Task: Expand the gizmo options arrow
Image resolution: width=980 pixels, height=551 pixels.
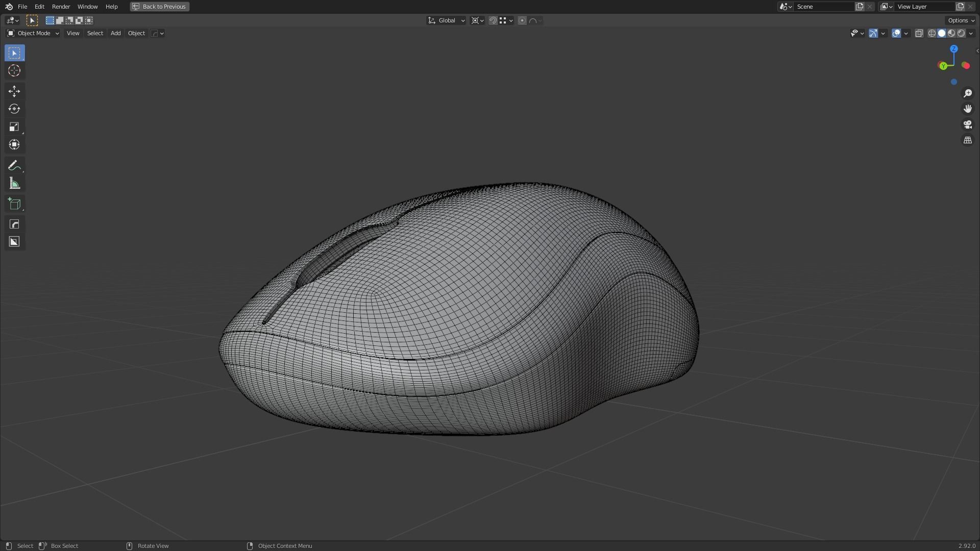Action: click(x=883, y=33)
